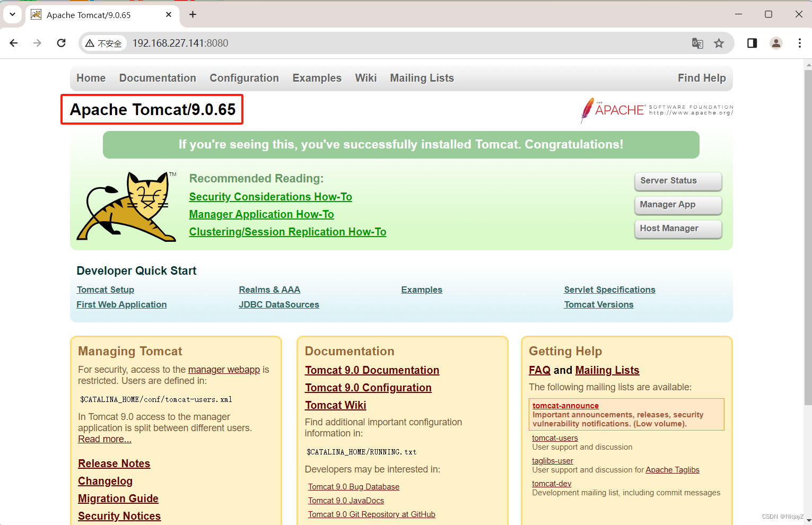Open the not-secure site info badge

click(104, 43)
